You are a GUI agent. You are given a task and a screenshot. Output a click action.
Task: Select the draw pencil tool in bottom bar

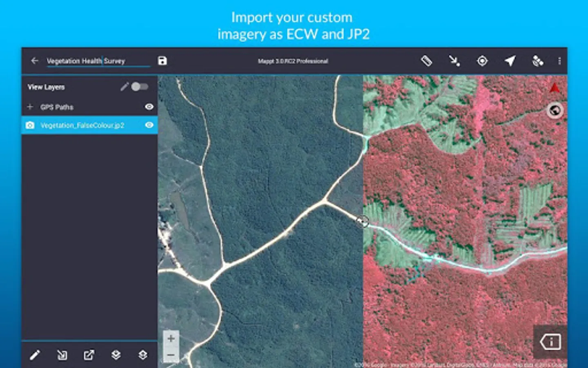(35, 355)
